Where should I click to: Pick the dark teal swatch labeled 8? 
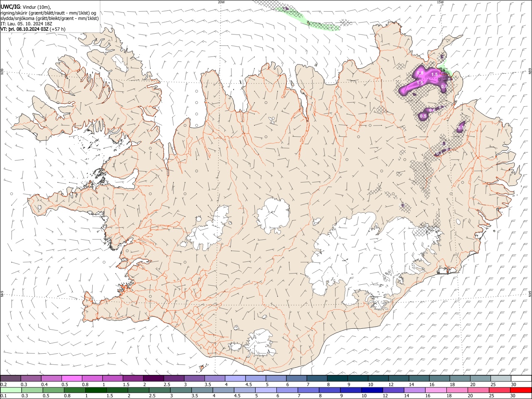[337, 378]
